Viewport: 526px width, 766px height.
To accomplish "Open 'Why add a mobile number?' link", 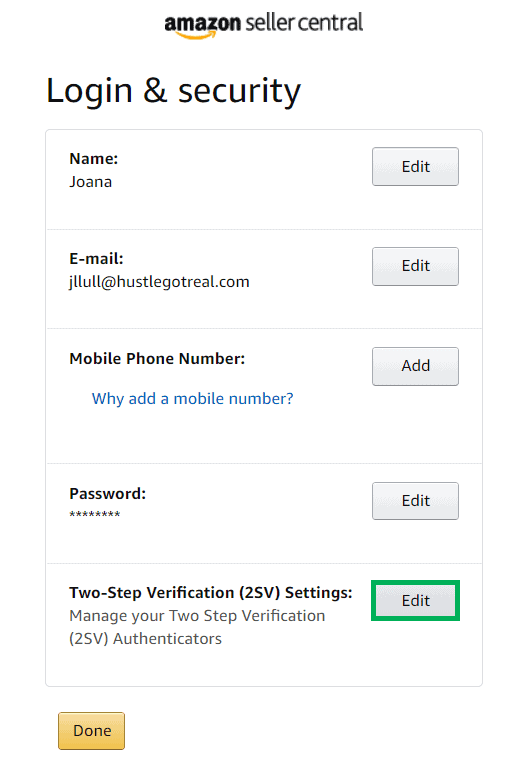I will (x=192, y=399).
